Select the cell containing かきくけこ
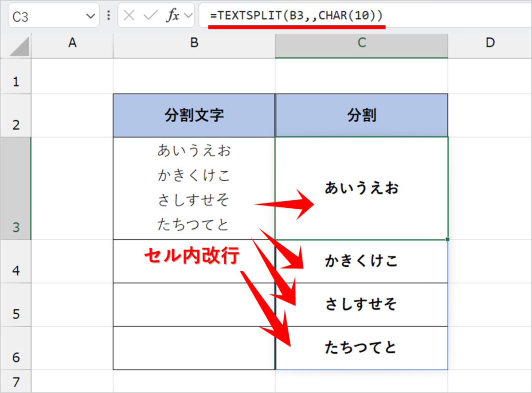The height and width of the screenshot is (393, 532). 361,261
